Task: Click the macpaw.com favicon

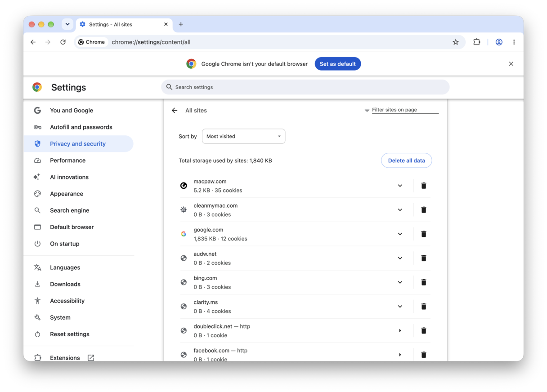Action: [184, 186]
